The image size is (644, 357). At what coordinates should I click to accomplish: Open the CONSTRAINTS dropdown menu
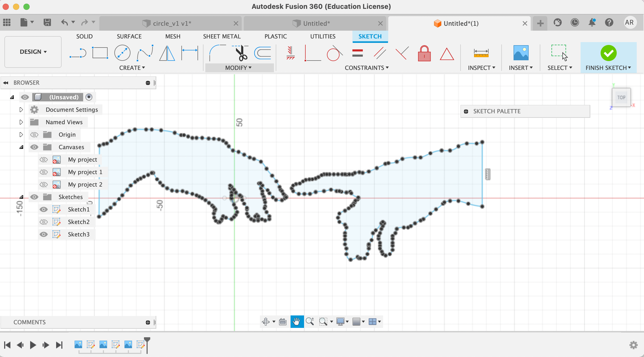(x=367, y=68)
